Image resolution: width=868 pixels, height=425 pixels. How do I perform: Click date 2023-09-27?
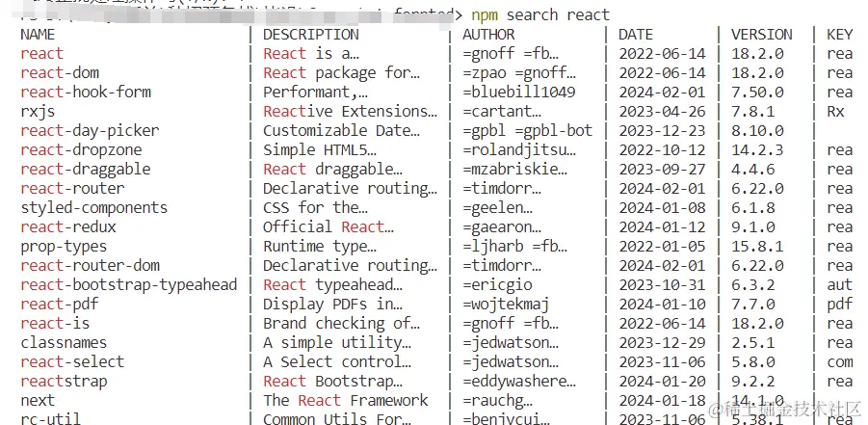662,169
